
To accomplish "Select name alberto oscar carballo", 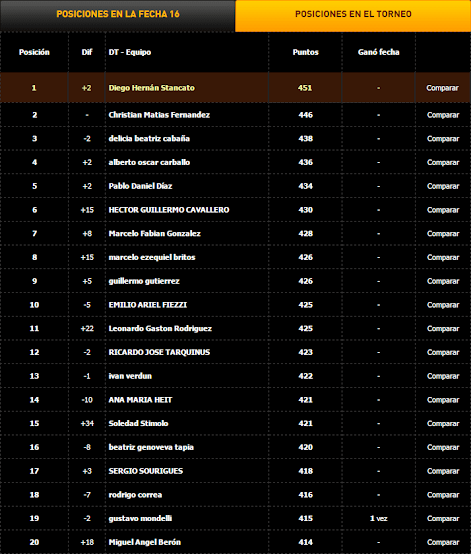I will [149, 162].
